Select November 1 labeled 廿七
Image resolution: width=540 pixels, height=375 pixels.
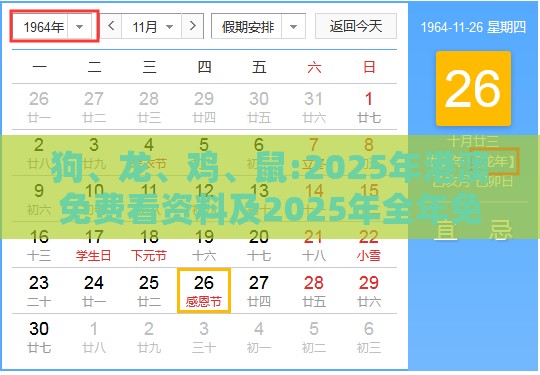pyautogui.click(x=369, y=107)
